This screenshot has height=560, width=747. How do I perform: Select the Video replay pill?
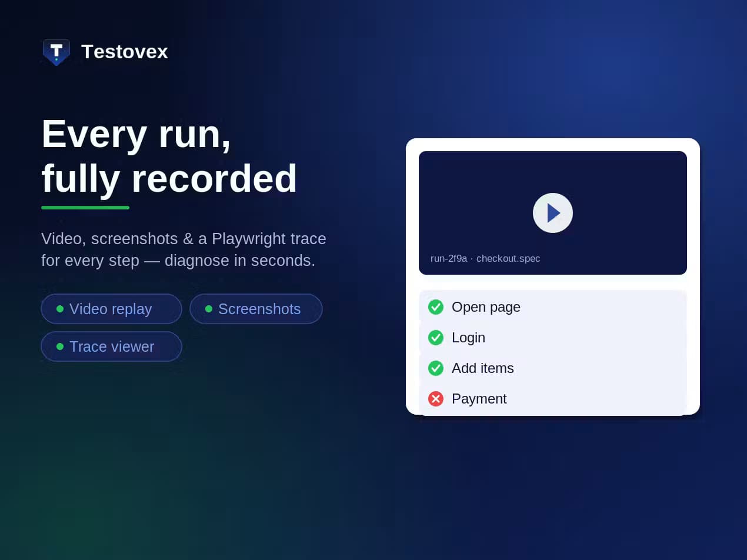coord(111,309)
